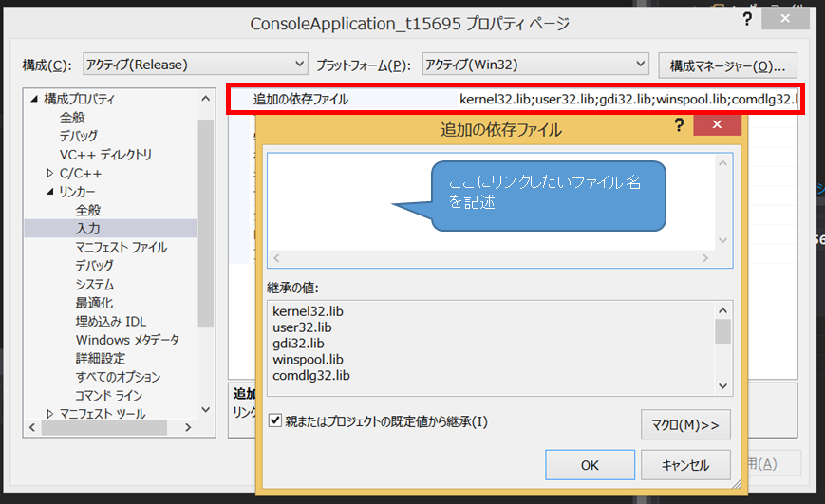This screenshot has height=504, width=825.
Task: Open 構成マネージャー button
Action: pos(727,65)
